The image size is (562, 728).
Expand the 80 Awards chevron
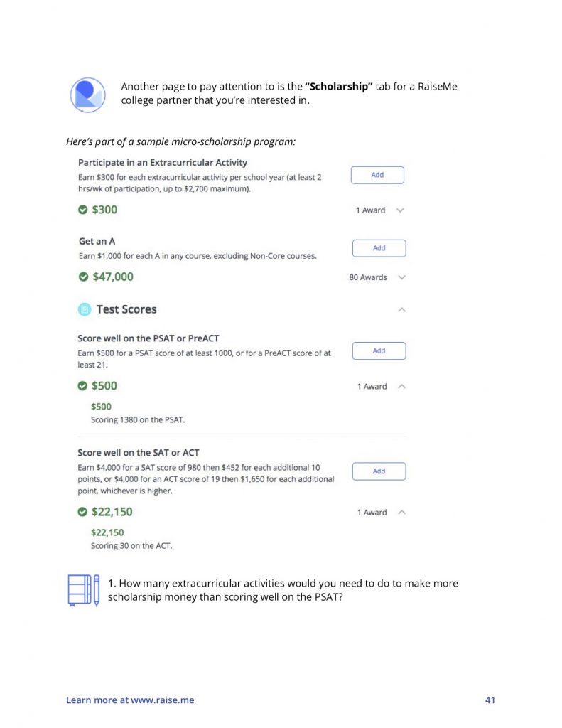402,277
